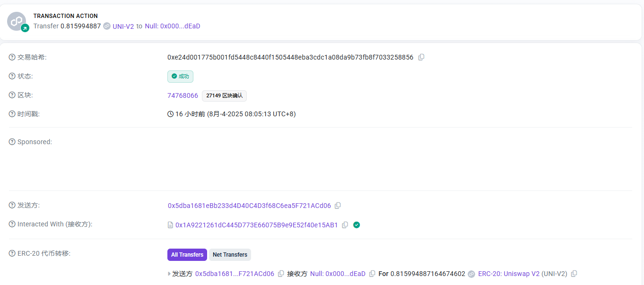This screenshot has height=285, width=644.
Task: Copy the 发送方 full sender address
Action: click(x=338, y=206)
